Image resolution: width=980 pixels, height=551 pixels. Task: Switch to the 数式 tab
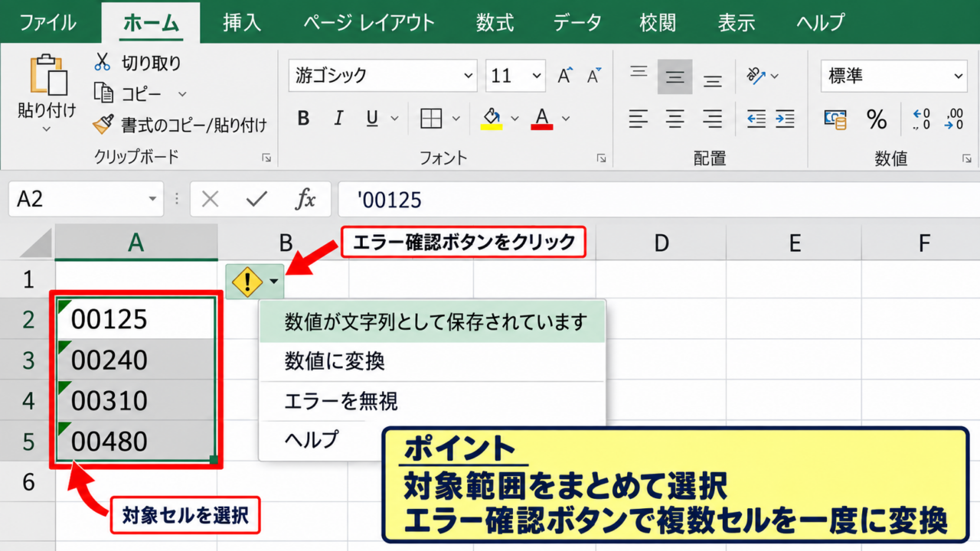495,22
